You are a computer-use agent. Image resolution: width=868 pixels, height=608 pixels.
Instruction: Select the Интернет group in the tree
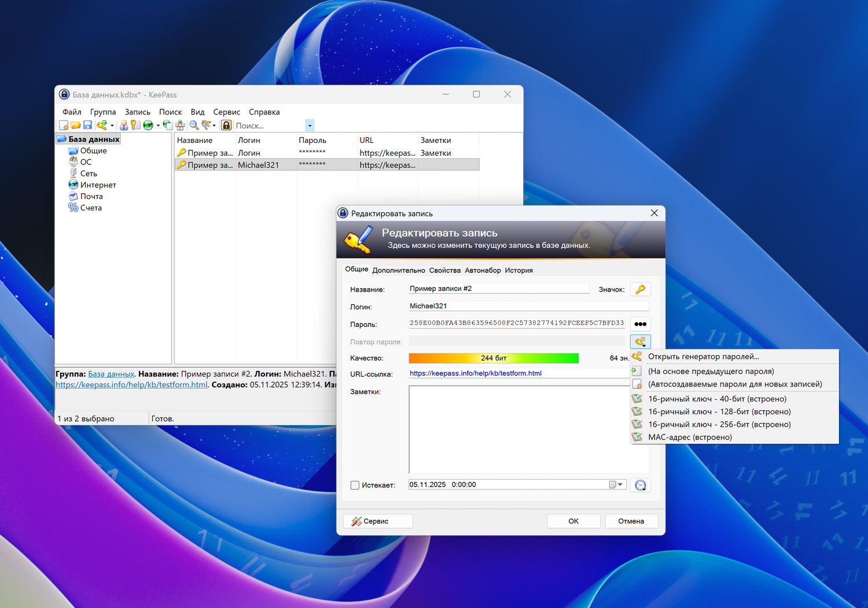pyautogui.click(x=98, y=185)
